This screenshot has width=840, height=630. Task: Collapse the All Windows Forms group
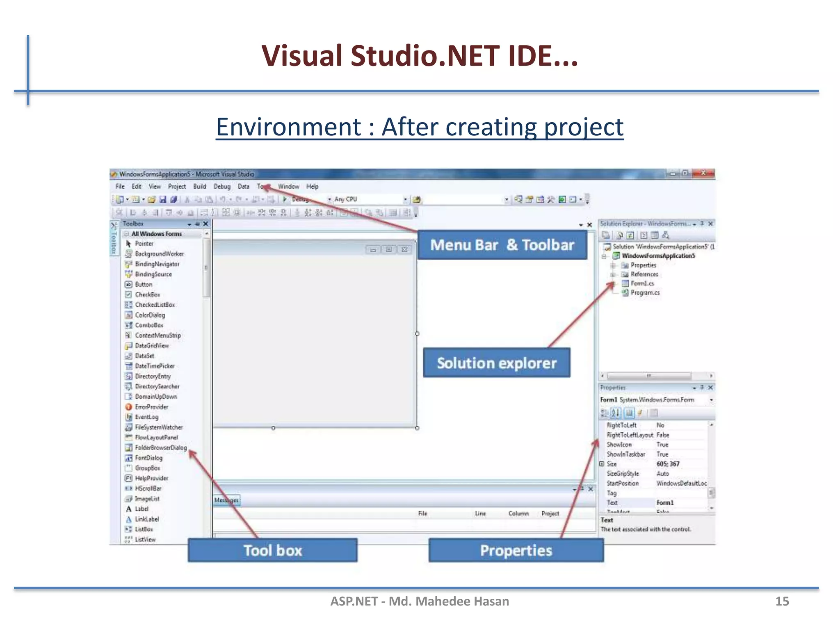click(127, 234)
